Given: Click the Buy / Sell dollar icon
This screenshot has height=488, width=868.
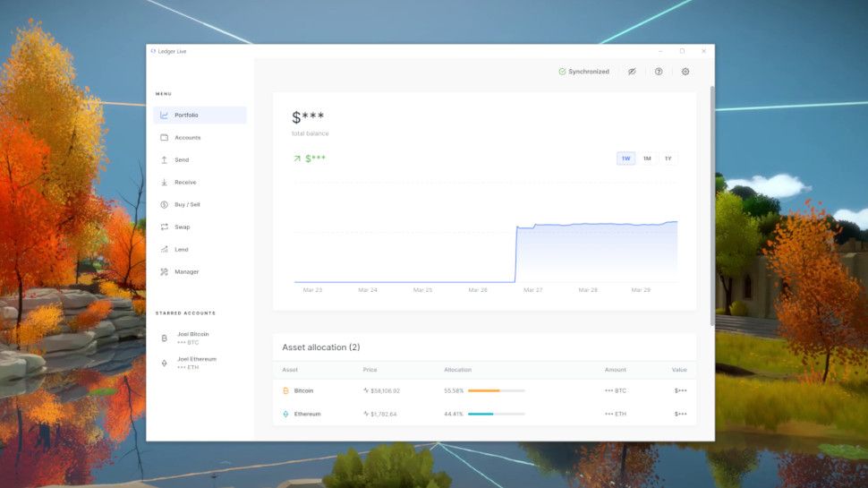Looking at the screenshot, I should 164,204.
